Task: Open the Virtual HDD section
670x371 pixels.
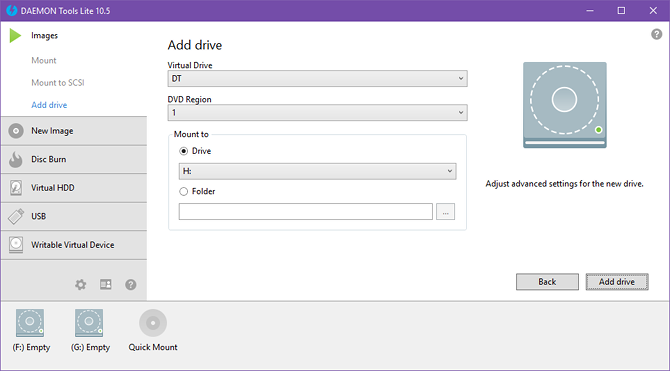Action: tap(74, 188)
